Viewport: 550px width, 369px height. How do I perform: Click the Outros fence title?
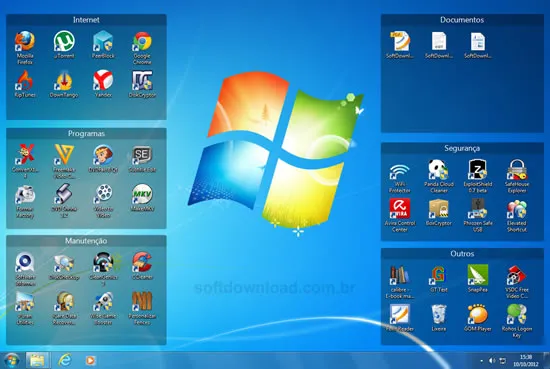click(x=462, y=254)
